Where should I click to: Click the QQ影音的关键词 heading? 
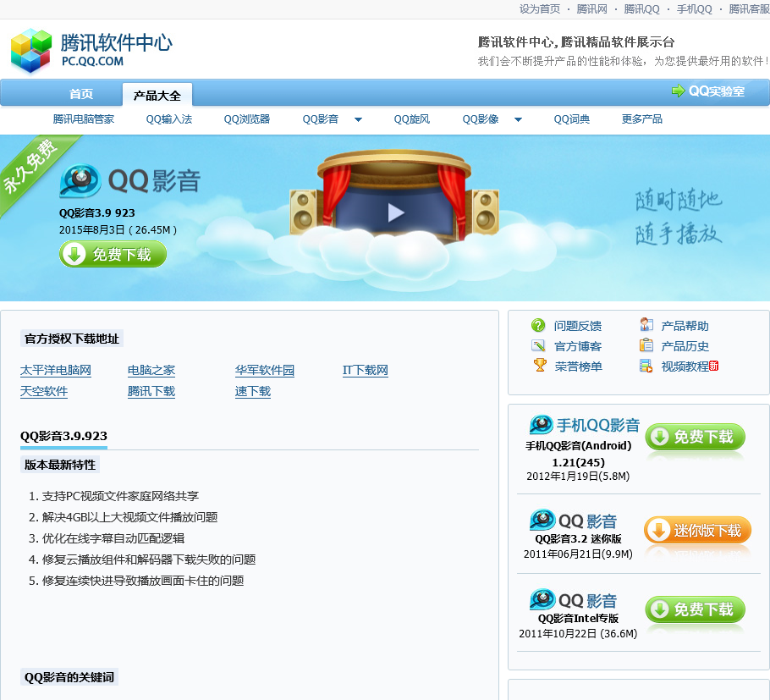pyautogui.click(x=69, y=677)
